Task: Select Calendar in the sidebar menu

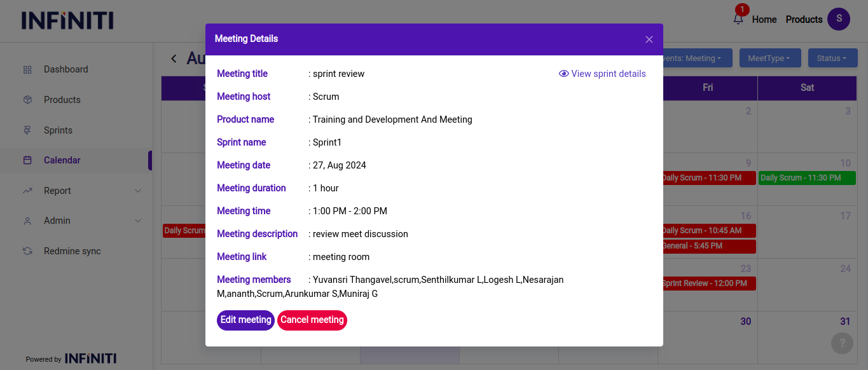Action: click(62, 160)
